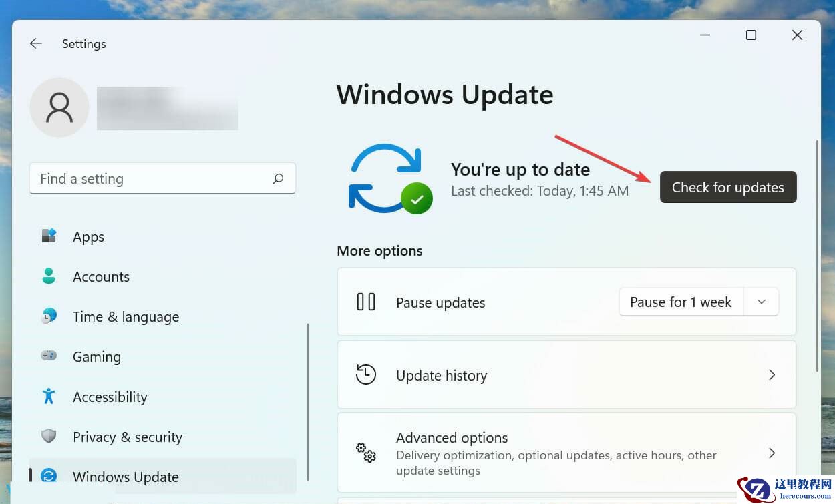Click the Update history clock icon
835x504 pixels.
[x=366, y=374]
